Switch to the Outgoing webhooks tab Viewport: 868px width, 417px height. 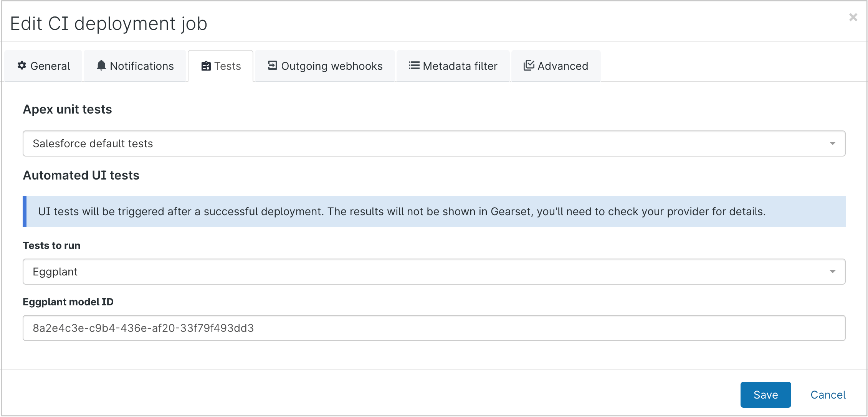point(324,66)
